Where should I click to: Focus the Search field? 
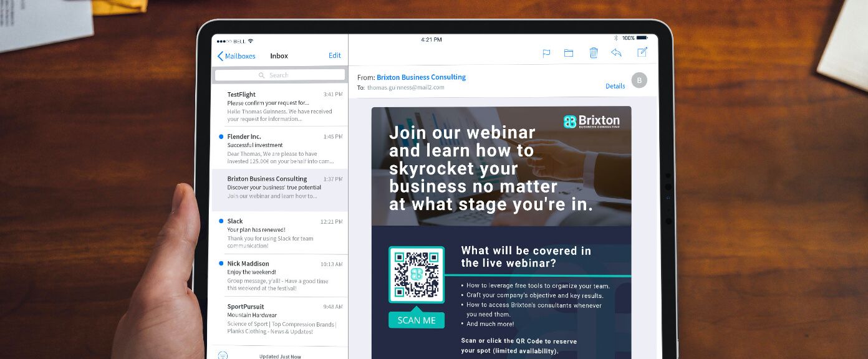[279, 75]
